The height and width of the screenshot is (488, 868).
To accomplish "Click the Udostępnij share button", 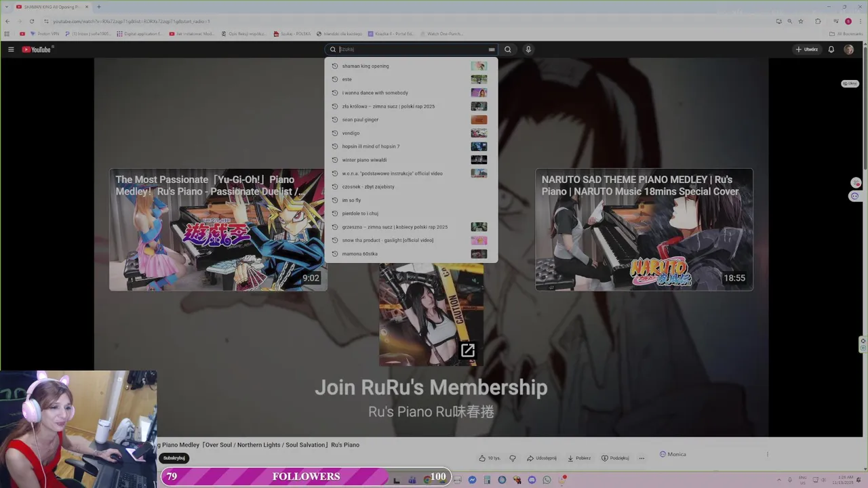I will [x=542, y=458].
